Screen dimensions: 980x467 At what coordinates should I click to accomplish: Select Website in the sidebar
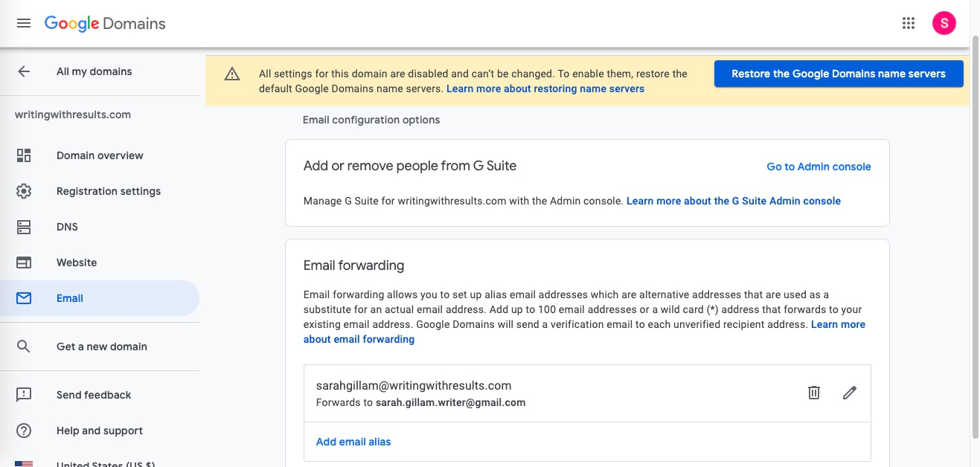(x=77, y=263)
